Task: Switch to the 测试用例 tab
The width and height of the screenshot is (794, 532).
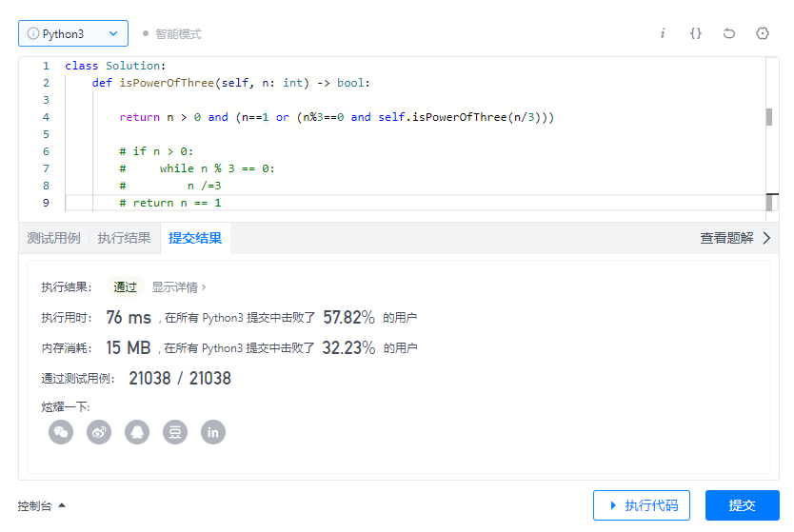Action: 53,238
